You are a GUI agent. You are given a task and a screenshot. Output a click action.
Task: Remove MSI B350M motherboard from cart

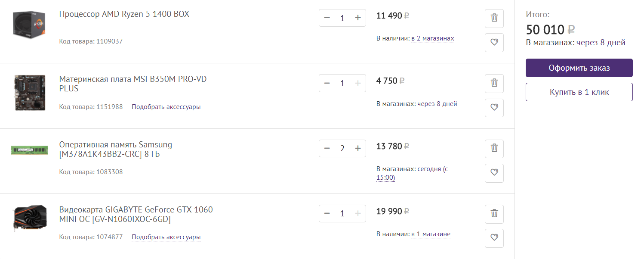click(494, 83)
